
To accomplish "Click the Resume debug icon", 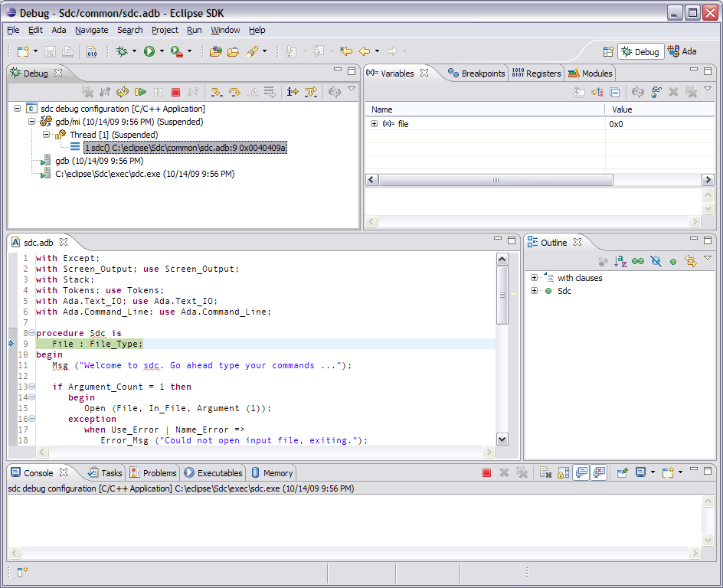I will tap(140, 92).
